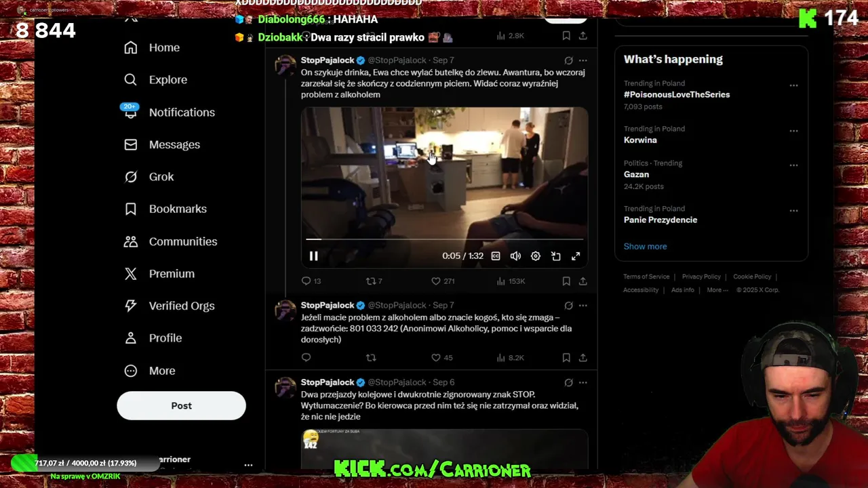Open StopPajalock profile from video post
Image resolution: width=868 pixels, height=488 pixels.
coord(328,60)
